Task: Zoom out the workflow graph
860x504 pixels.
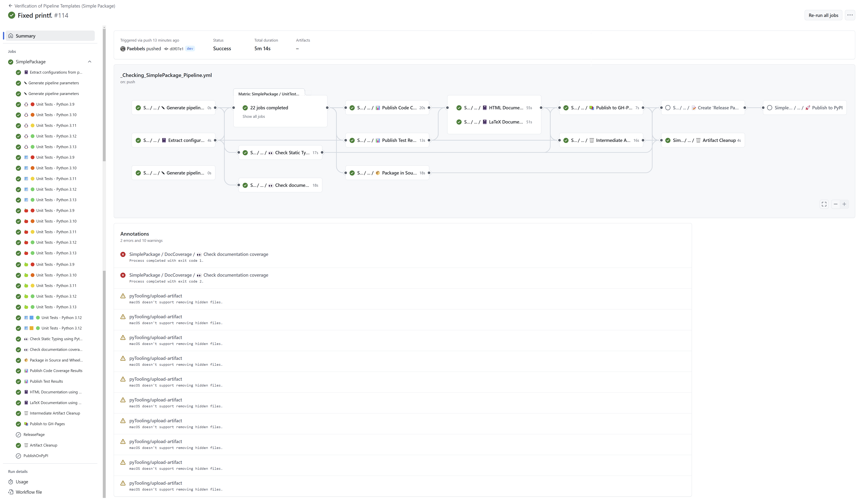Action: point(835,204)
